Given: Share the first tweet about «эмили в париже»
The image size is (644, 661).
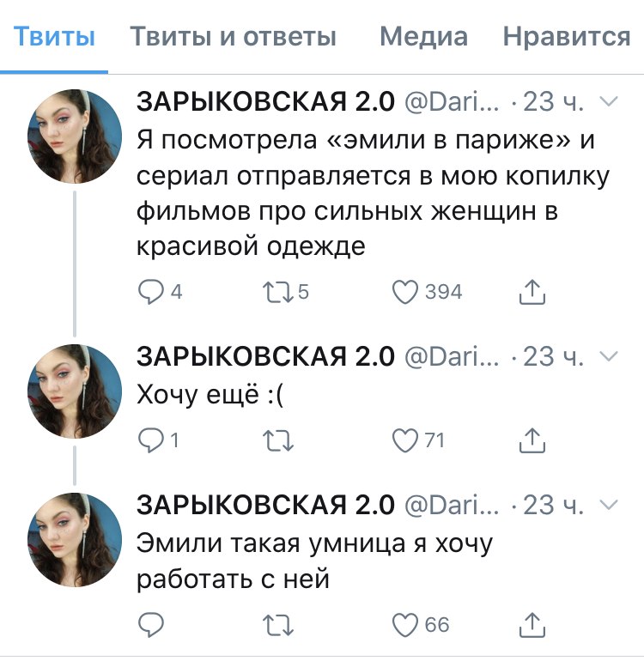Looking at the screenshot, I should click(x=532, y=293).
